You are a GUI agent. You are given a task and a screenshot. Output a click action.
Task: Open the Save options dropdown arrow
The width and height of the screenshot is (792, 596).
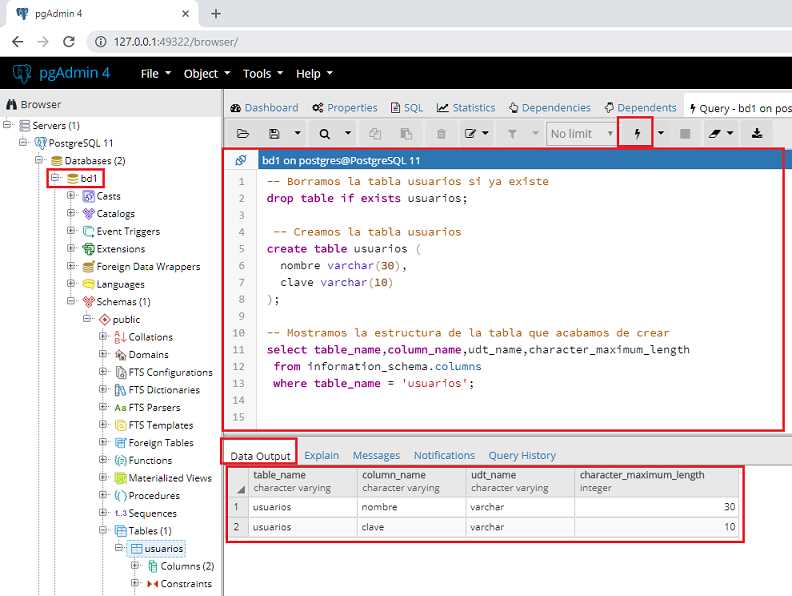[x=298, y=133]
